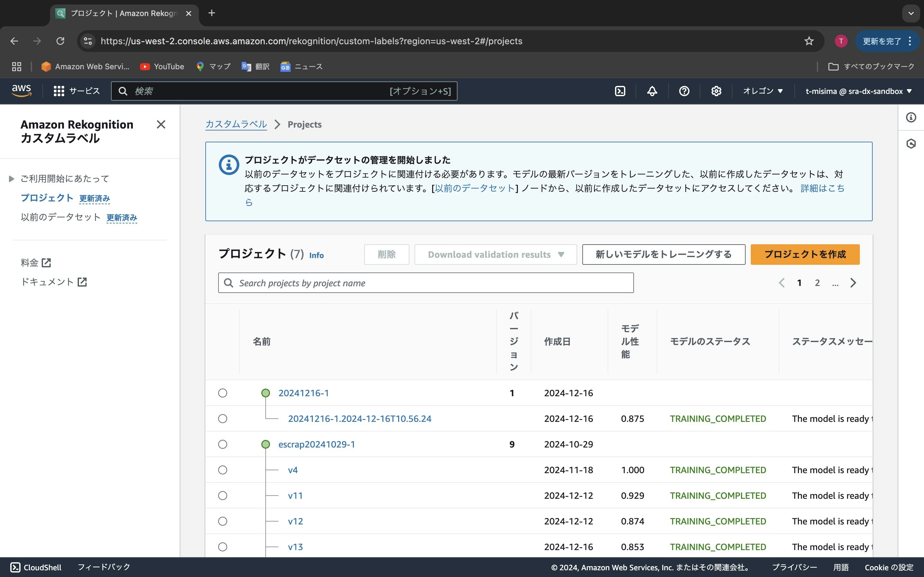Screen dimensions: 924x577
Task: Click the project name search field
Action: pyautogui.click(x=426, y=283)
